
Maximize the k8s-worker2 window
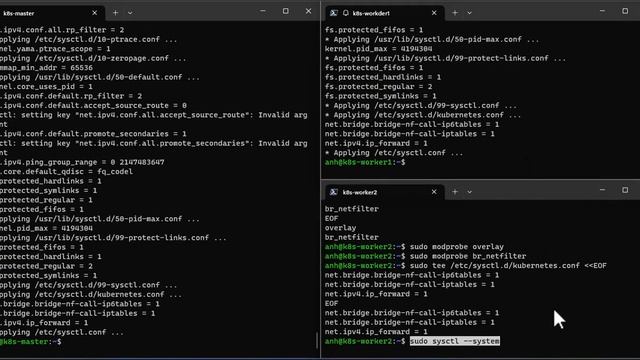pos(625,190)
